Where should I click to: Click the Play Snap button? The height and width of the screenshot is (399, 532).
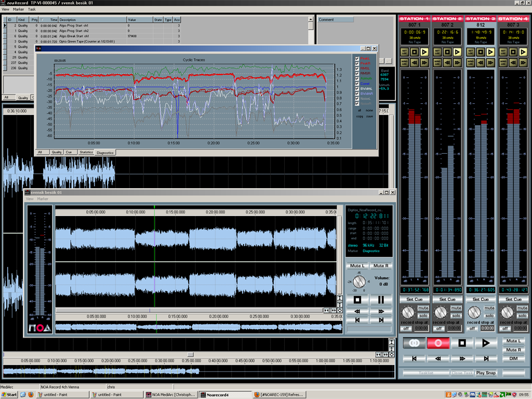486,373
